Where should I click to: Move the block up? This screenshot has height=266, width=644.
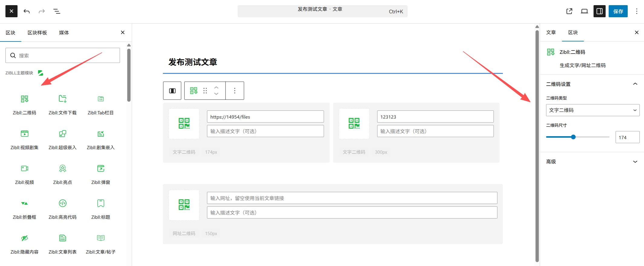(x=216, y=87)
